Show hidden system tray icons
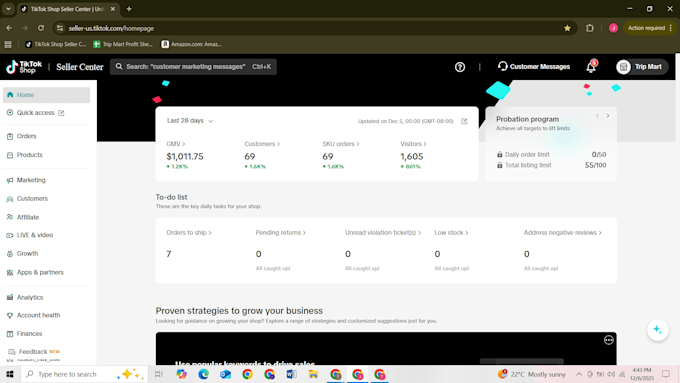 tap(579, 374)
